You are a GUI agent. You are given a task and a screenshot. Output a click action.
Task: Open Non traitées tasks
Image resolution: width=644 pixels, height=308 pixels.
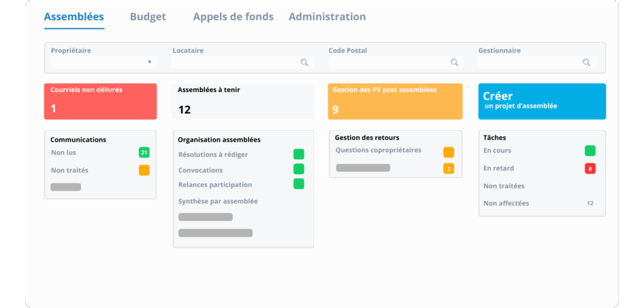[x=504, y=186]
